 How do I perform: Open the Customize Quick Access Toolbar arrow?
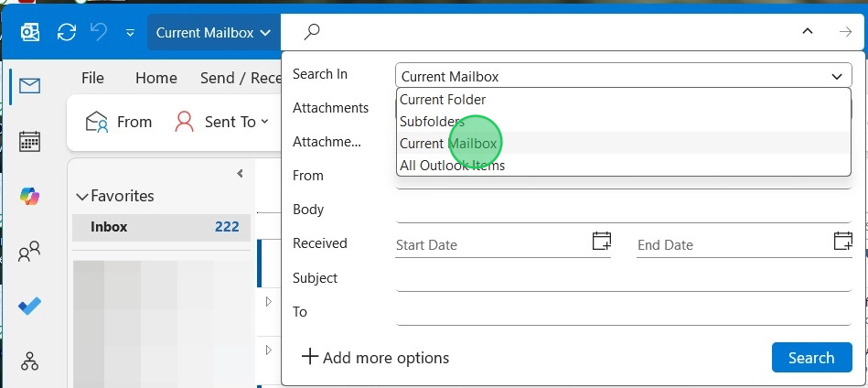click(130, 33)
